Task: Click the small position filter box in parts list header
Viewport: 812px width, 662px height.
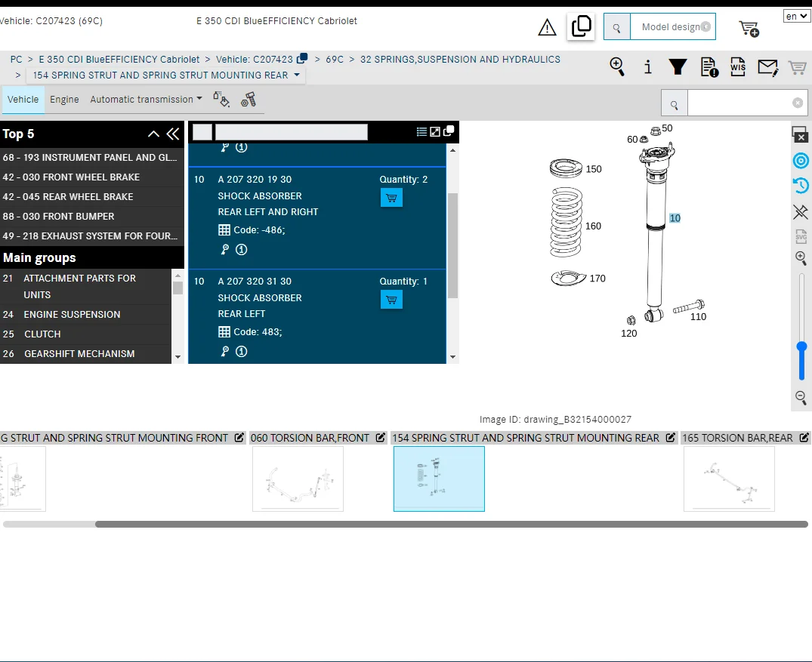Action: [x=202, y=132]
